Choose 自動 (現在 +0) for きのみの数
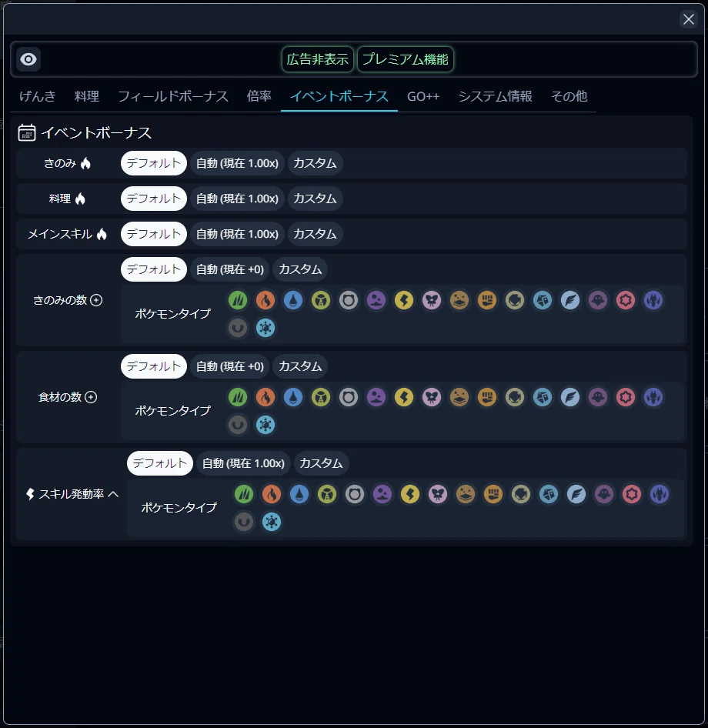The width and height of the screenshot is (708, 728). pos(230,269)
